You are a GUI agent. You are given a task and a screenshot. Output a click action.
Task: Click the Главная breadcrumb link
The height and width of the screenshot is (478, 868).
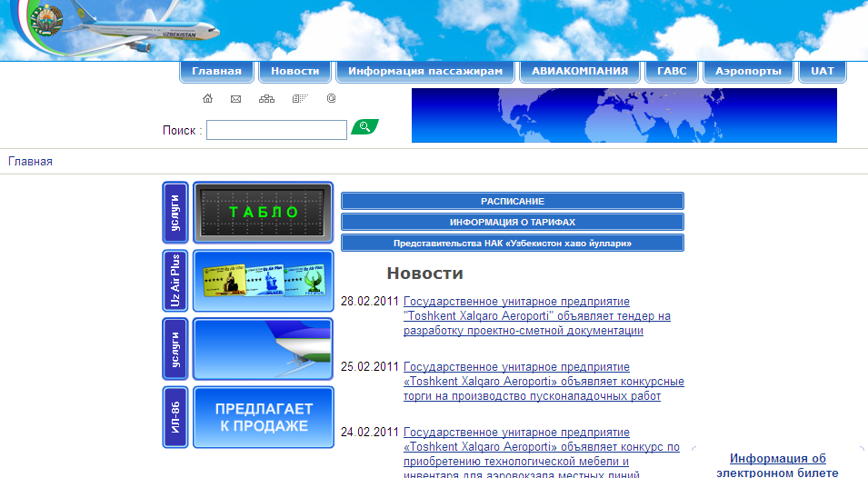point(30,162)
